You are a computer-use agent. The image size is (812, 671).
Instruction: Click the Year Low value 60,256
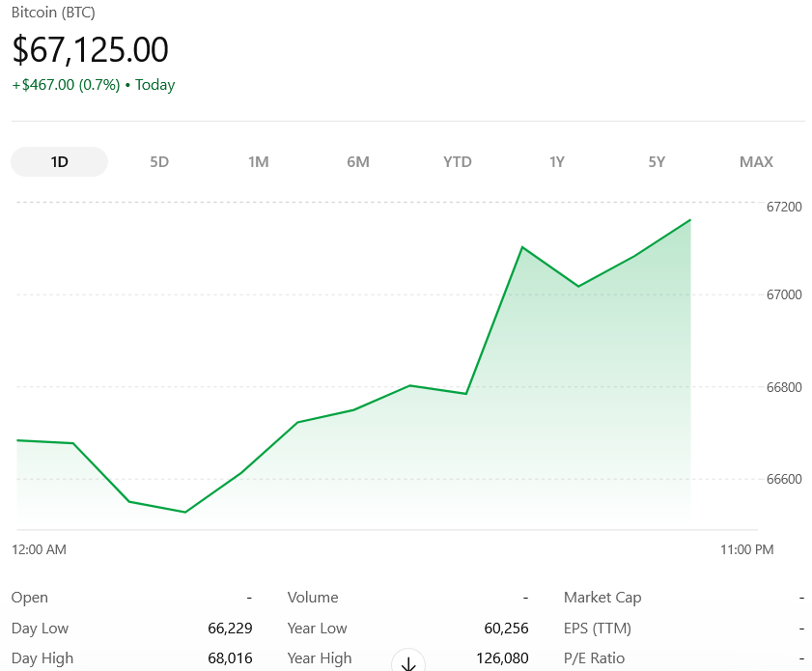click(x=506, y=628)
